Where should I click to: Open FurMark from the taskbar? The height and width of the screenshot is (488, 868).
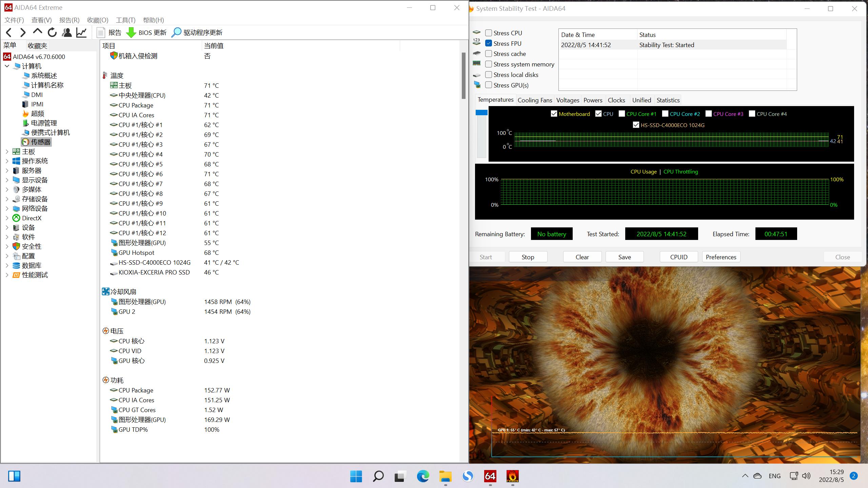tap(512, 476)
